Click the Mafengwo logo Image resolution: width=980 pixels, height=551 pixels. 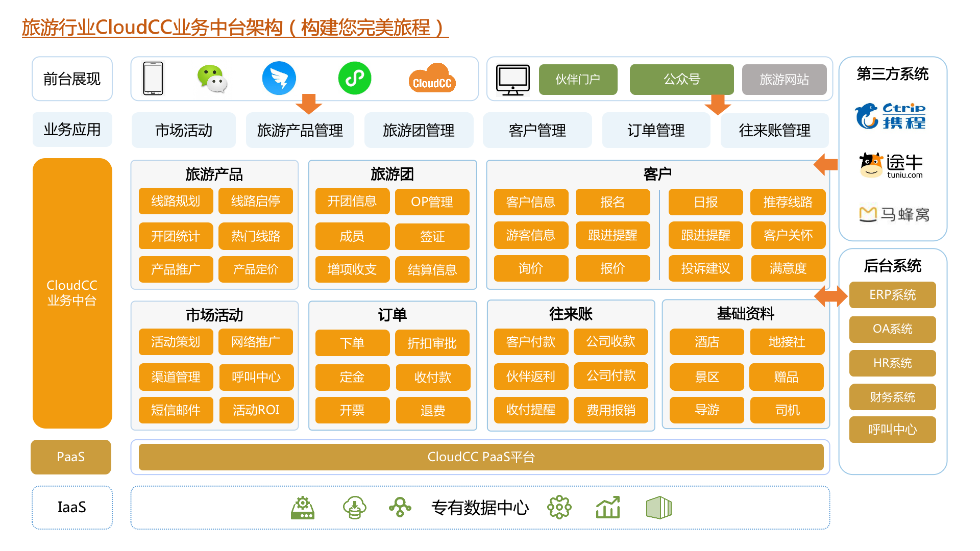[893, 214]
